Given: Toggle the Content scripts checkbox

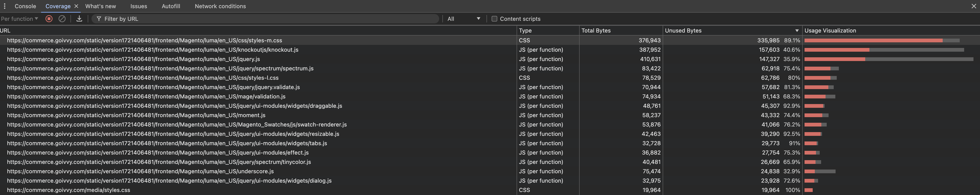Looking at the screenshot, I should click(x=494, y=19).
